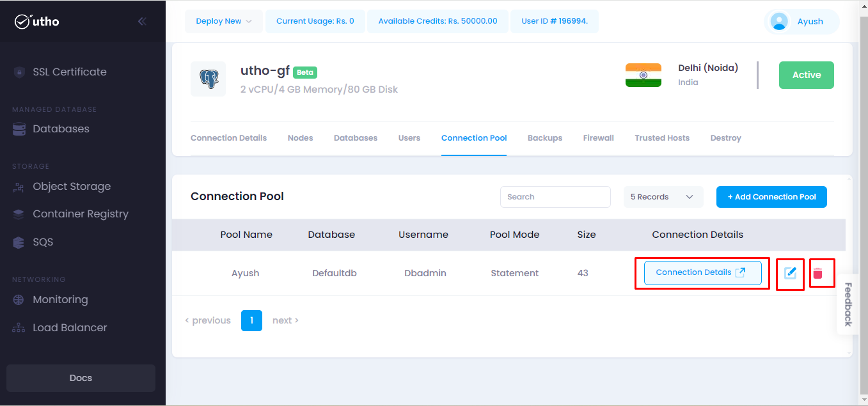The image size is (868, 406).
Task: Click the Beta badge beside utho-gf
Action: pyautogui.click(x=305, y=72)
